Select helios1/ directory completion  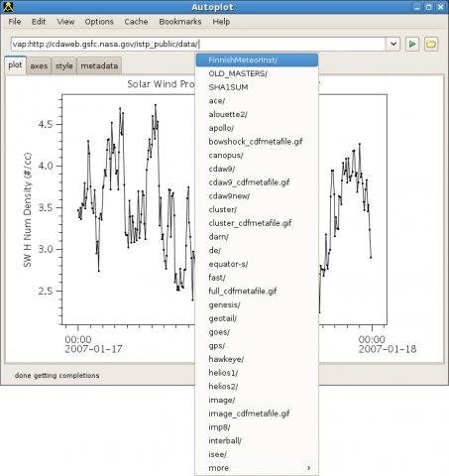(257, 373)
